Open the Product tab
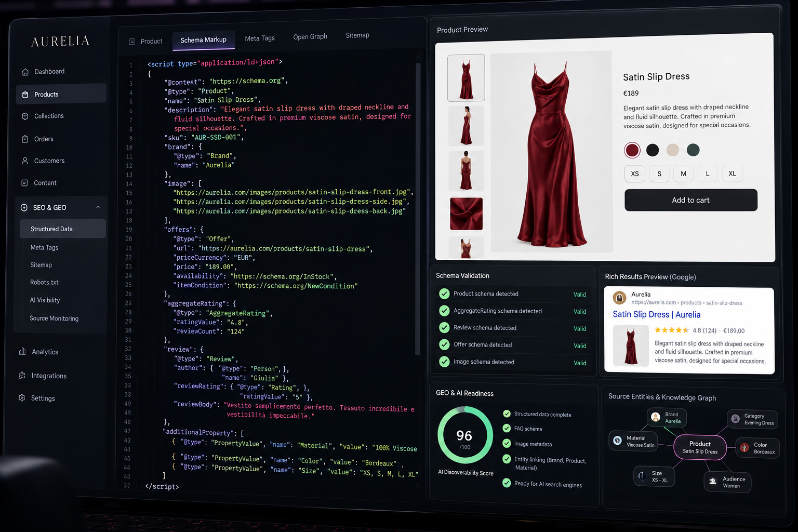 pos(146,41)
